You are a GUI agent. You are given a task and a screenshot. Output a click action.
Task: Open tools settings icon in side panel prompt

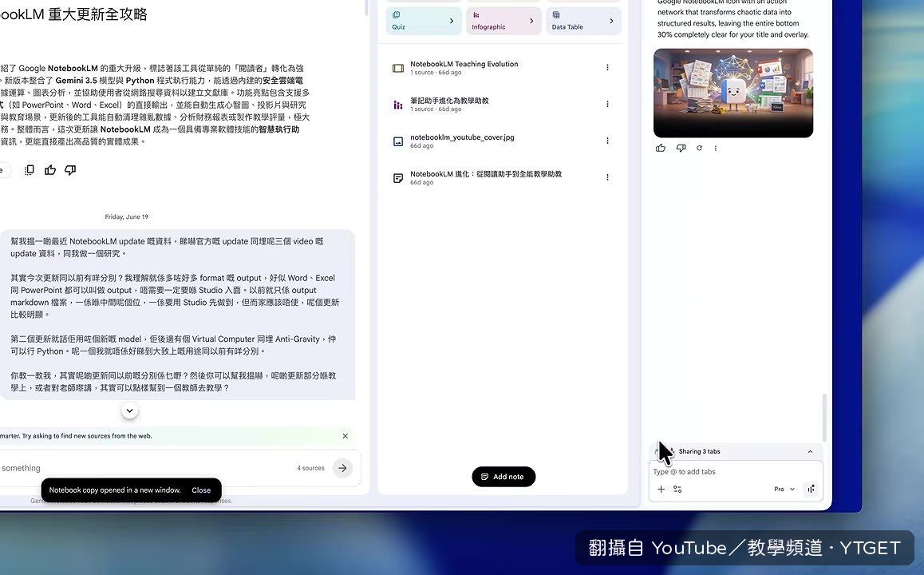point(677,489)
